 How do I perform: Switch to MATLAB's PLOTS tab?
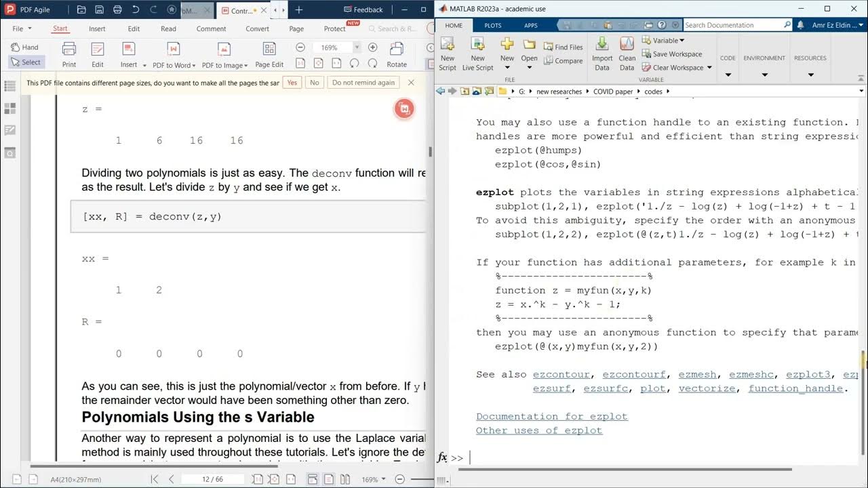[x=493, y=25]
